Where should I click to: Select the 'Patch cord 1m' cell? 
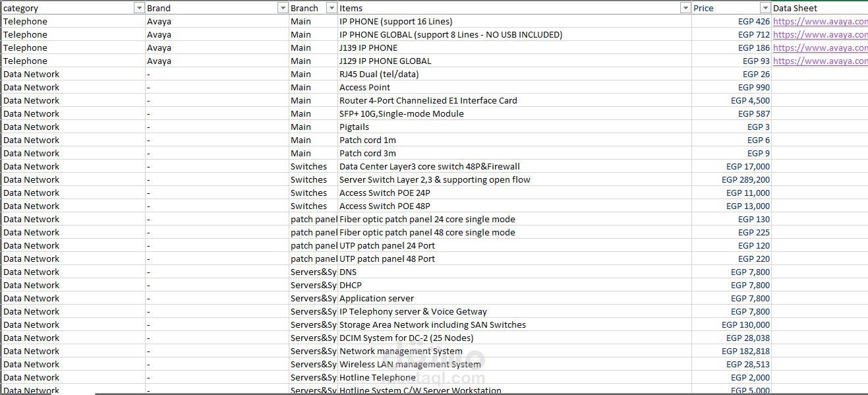[x=515, y=140]
